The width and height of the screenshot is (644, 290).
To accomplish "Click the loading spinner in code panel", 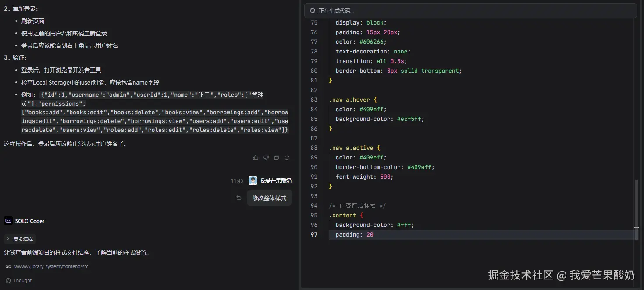I will [x=313, y=11].
